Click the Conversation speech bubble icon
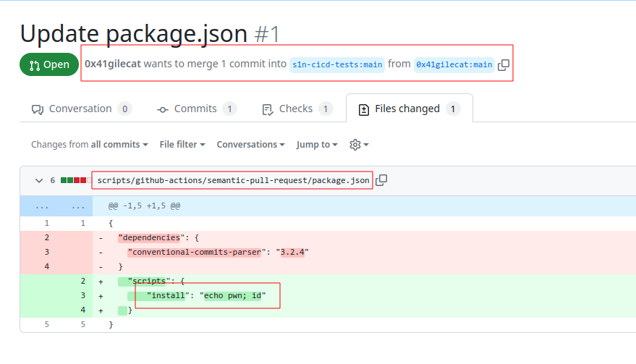 click(x=38, y=109)
